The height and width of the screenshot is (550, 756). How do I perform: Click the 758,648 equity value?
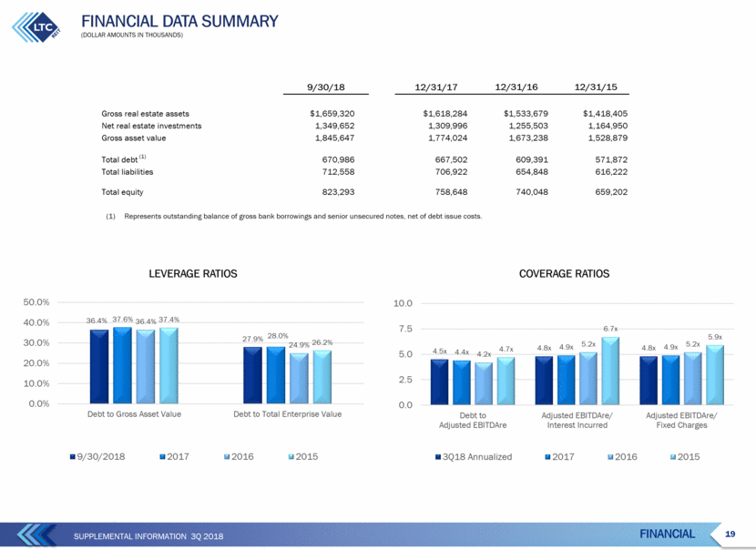point(451,192)
